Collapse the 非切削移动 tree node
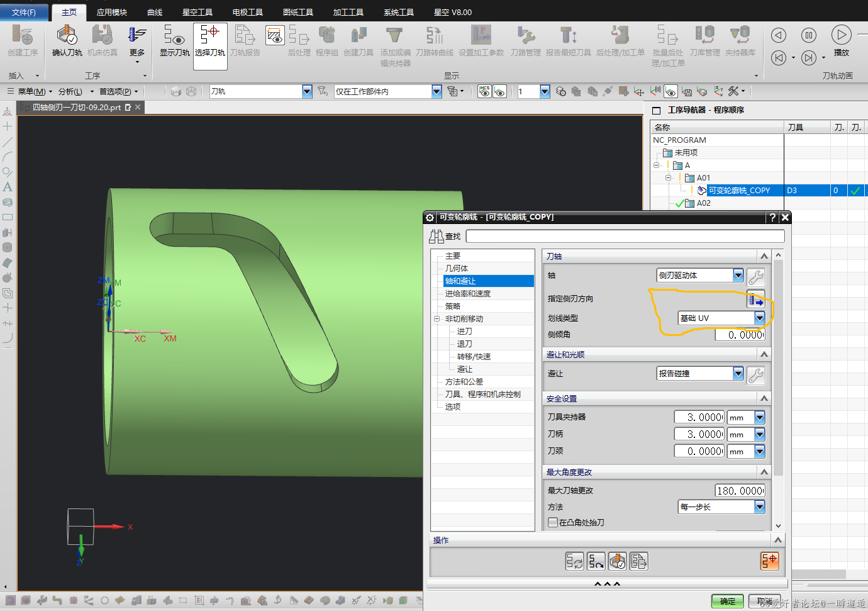This screenshot has height=611, width=868. pos(437,318)
